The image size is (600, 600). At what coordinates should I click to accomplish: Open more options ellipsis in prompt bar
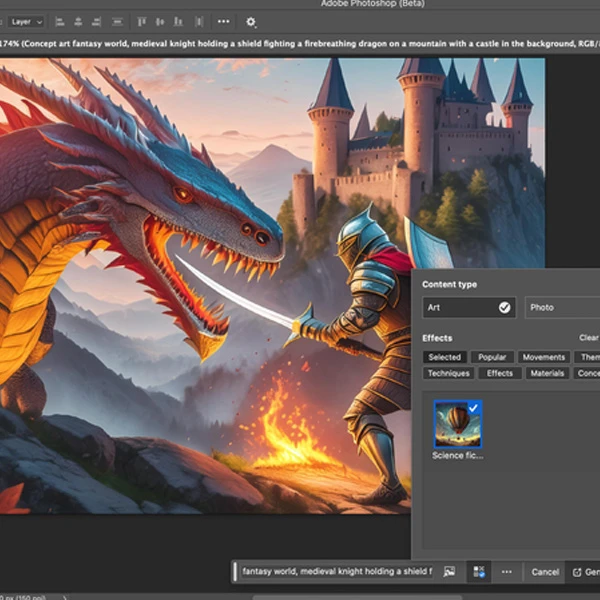(x=507, y=572)
